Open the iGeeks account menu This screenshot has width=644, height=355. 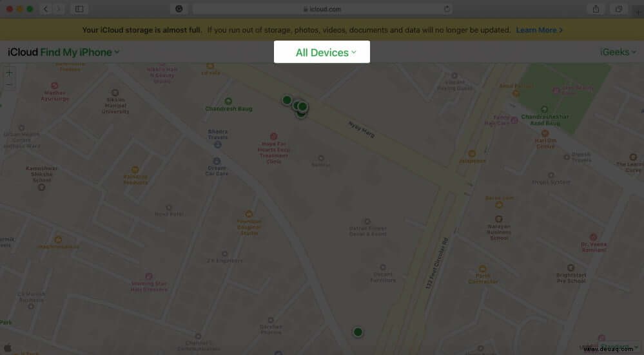[x=618, y=52]
